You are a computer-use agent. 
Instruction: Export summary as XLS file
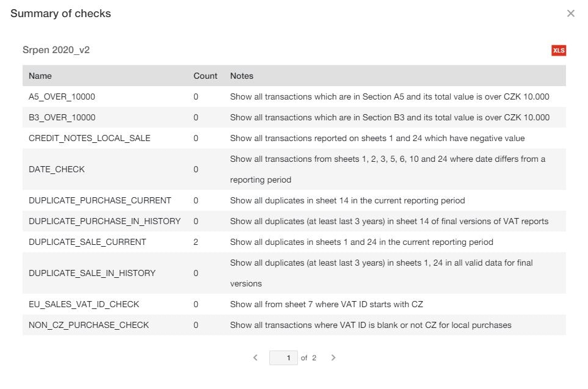click(559, 50)
